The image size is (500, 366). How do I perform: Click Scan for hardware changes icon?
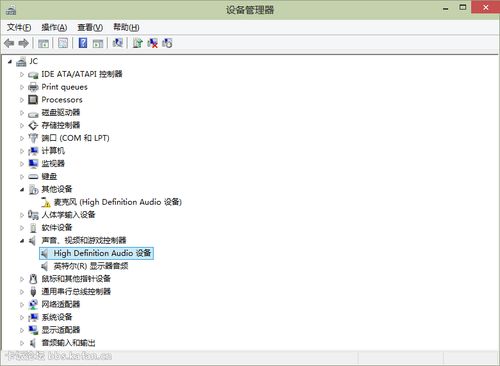117,43
